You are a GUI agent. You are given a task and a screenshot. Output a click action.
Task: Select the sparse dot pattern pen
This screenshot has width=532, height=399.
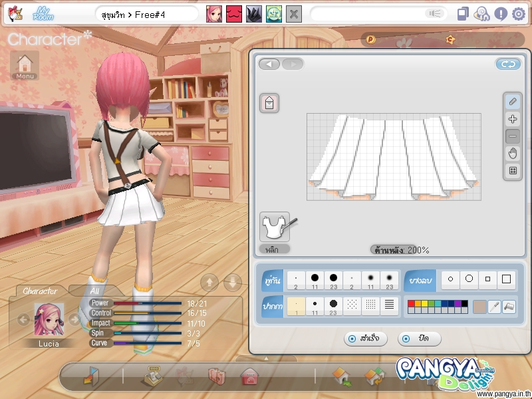pos(352,307)
